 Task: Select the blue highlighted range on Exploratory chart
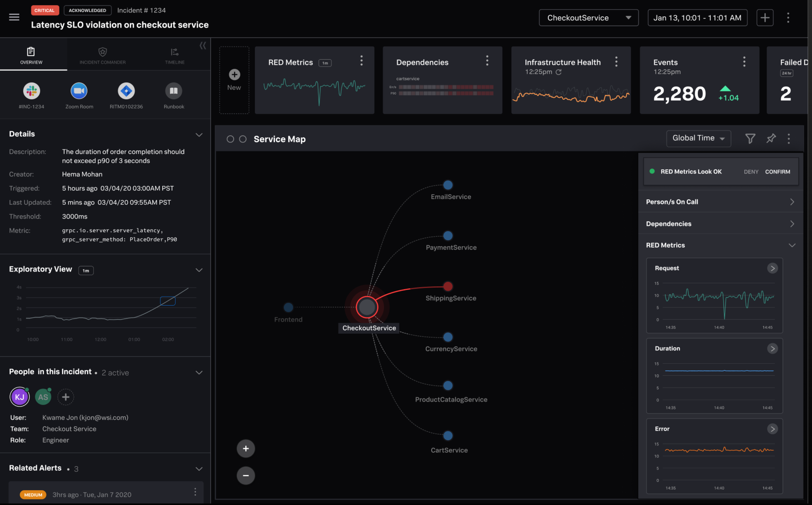pos(168,301)
